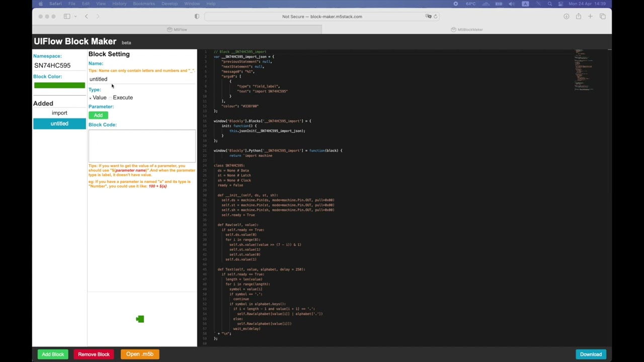Click the '// Block __SN74HC595_import' comment line
This screenshot has width=644, height=362.
tap(240, 52)
